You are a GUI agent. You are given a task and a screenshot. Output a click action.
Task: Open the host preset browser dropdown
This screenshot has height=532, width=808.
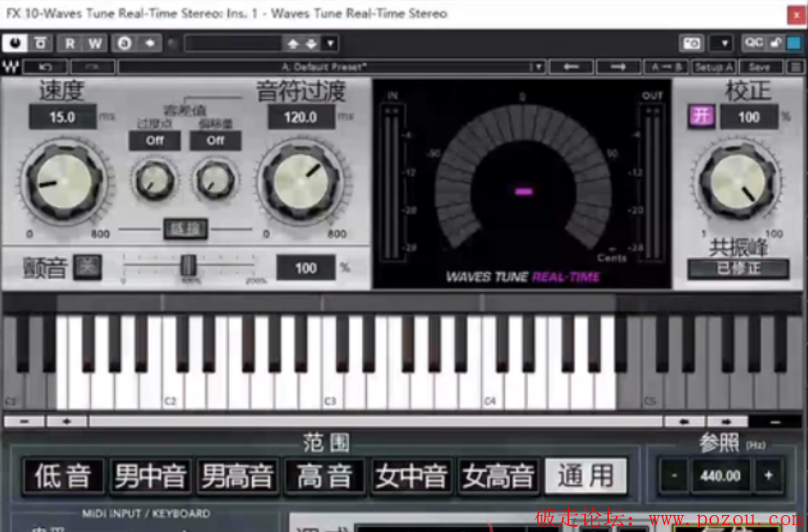(x=331, y=43)
